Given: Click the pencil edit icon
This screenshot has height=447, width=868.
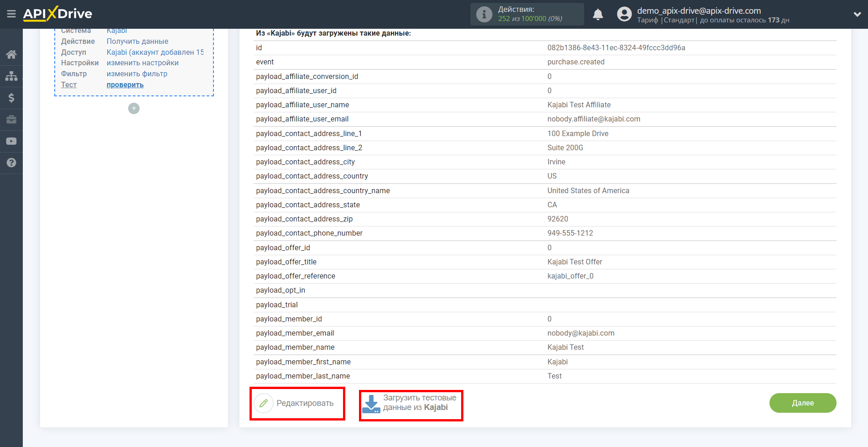Looking at the screenshot, I should tap(264, 403).
